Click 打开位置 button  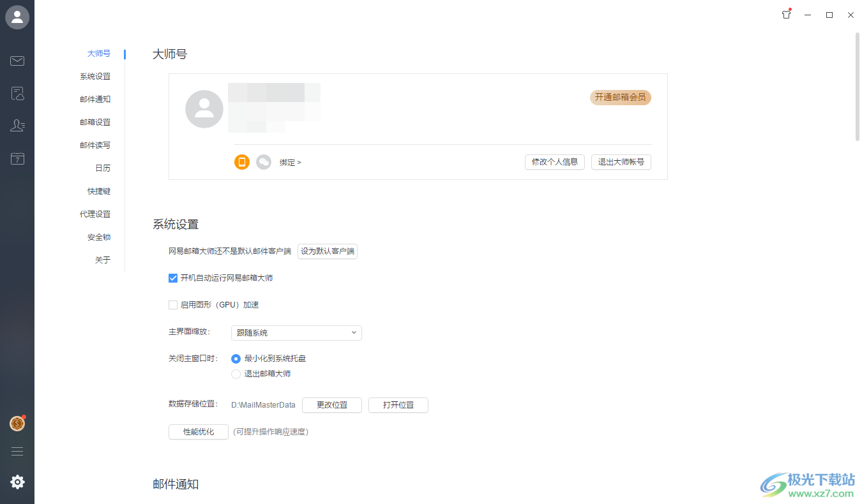click(x=398, y=405)
